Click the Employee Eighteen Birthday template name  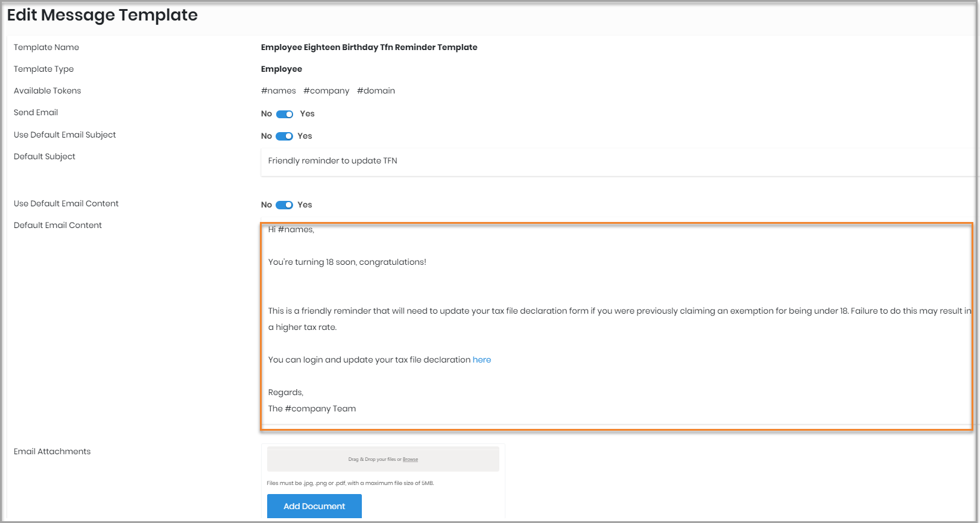[x=369, y=48]
